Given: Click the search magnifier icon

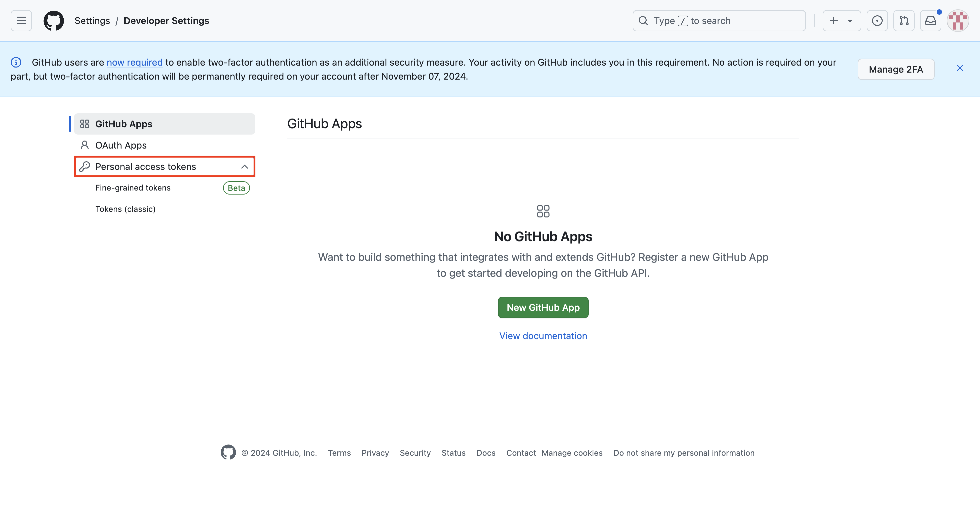Looking at the screenshot, I should pyautogui.click(x=643, y=21).
